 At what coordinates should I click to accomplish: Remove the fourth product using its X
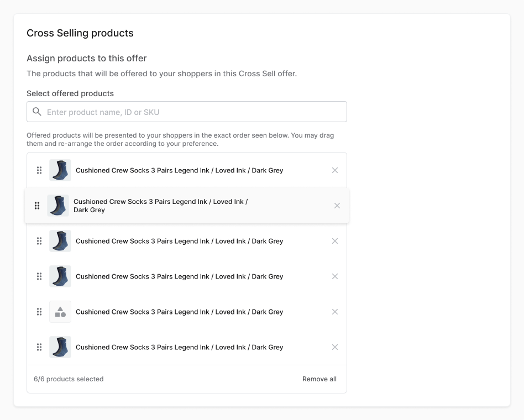click(335, 276)
